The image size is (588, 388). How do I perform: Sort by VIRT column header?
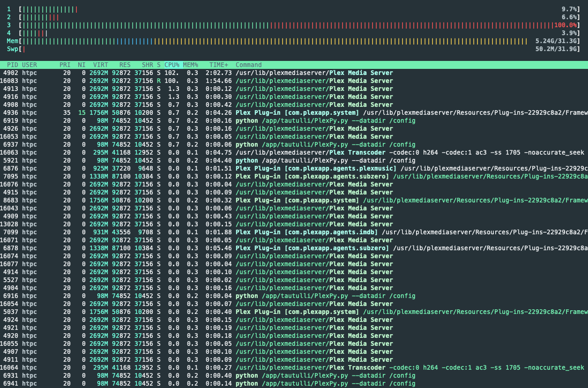pos(100,65)
